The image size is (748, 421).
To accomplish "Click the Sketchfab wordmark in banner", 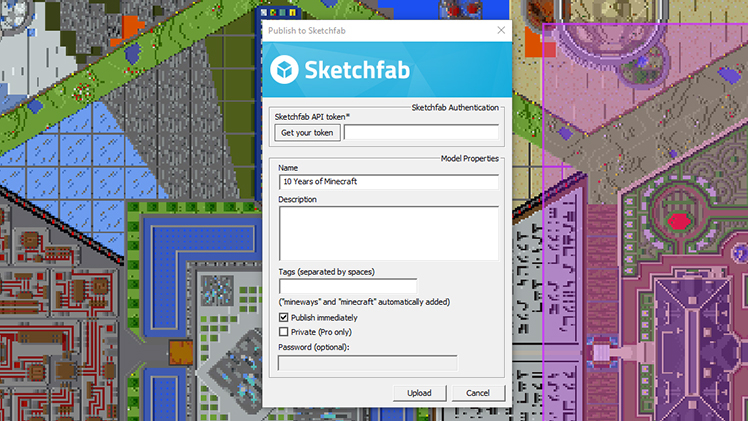I will tap(350, 72).
